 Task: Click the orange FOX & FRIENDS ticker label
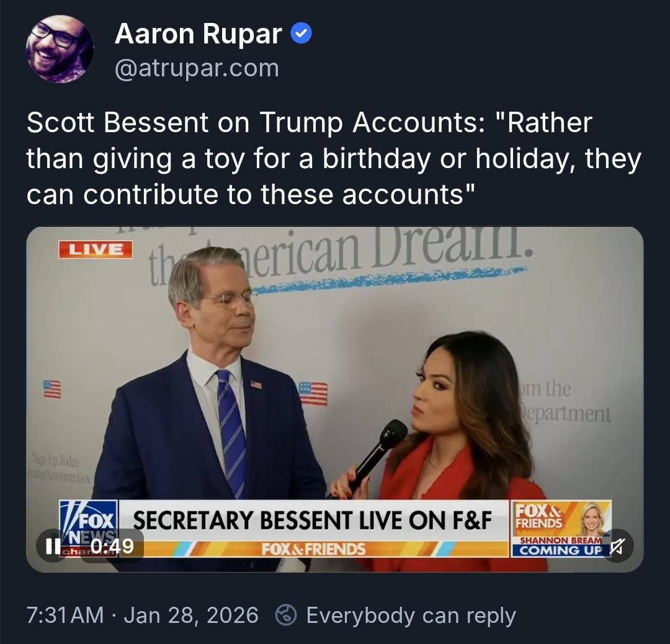pyautogui.click(x=314, y=549)
